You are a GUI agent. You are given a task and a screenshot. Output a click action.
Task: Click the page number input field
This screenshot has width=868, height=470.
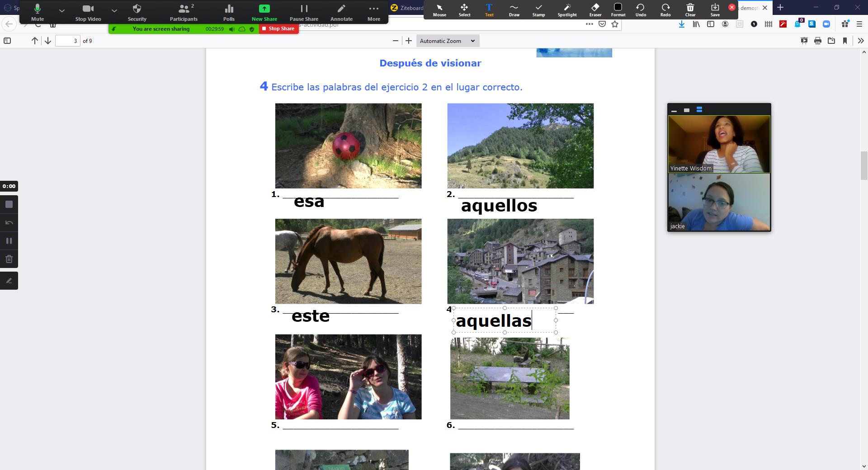pos(67,41)
